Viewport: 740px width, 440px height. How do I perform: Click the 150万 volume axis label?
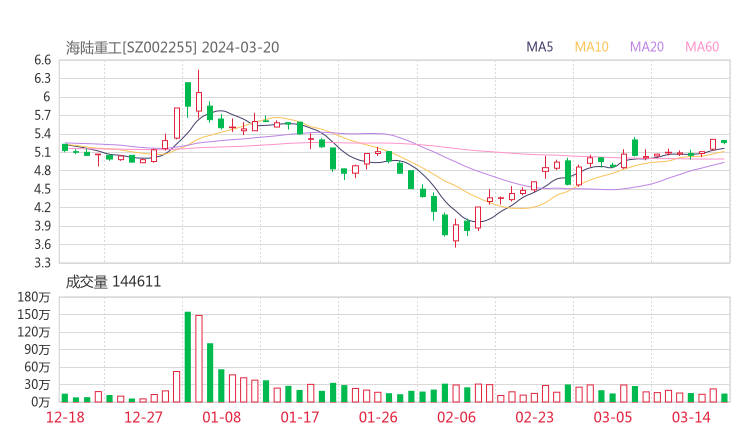(x=34, y=314)
